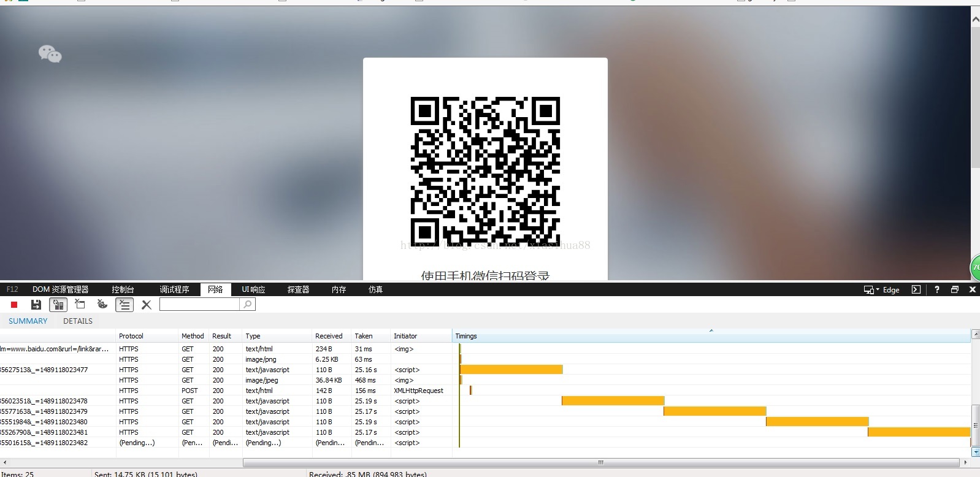Open the DETAILS view

pos(78,321)
